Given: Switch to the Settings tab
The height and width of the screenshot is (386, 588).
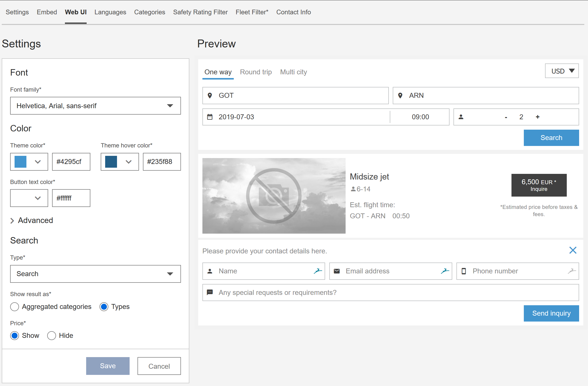Looking at the screenshot, I should pyautogui.click(x=17, y=12).
